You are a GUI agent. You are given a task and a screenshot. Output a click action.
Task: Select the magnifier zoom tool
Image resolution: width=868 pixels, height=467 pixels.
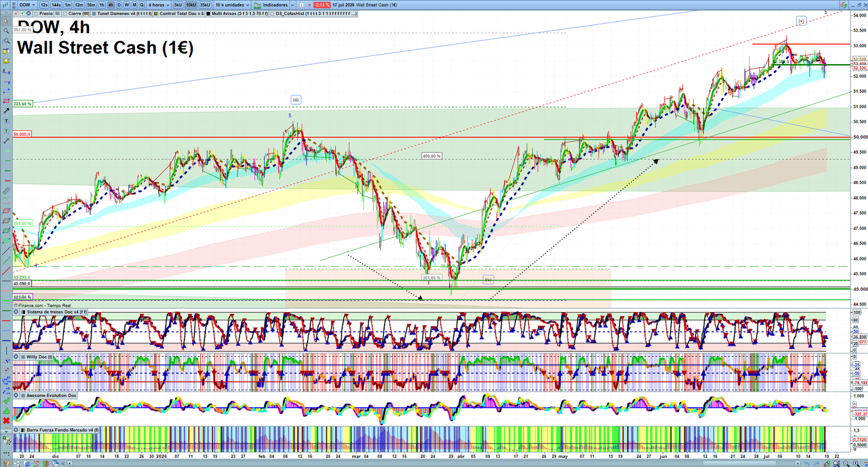6,31
